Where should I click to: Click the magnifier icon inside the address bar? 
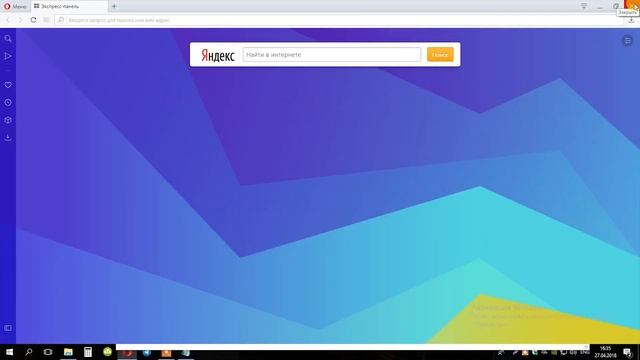tap(61, 20)
